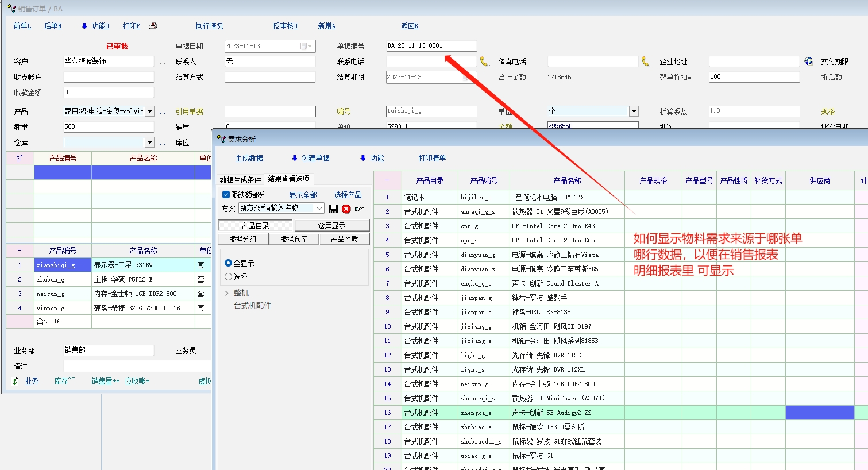This screenshot has height=470, width=868.
Task: Uncheck the 限缺额部分 checkbox
Action: [x=226, y=195]
